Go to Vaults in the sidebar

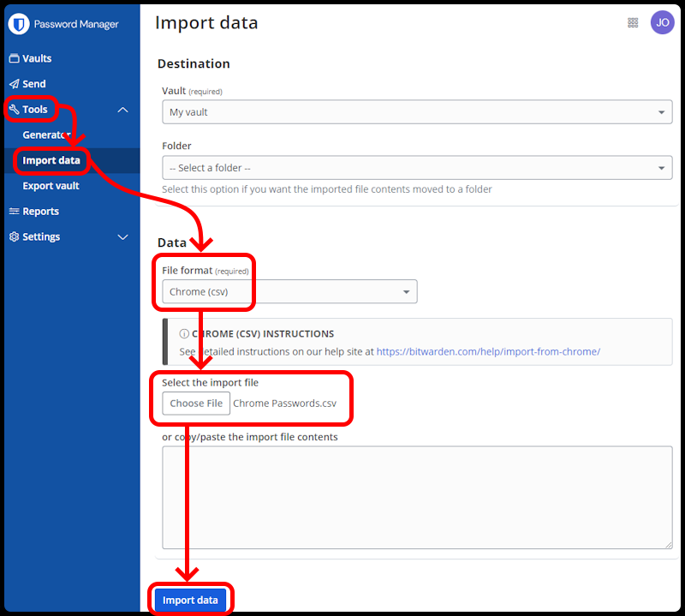pyautogui.click(x=37, y=58)
